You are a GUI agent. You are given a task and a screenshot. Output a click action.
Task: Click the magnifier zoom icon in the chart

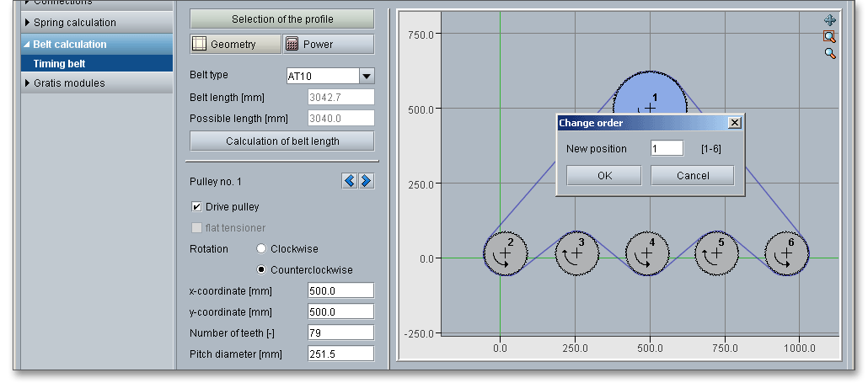pyautogui.click(x=829, y=53)
